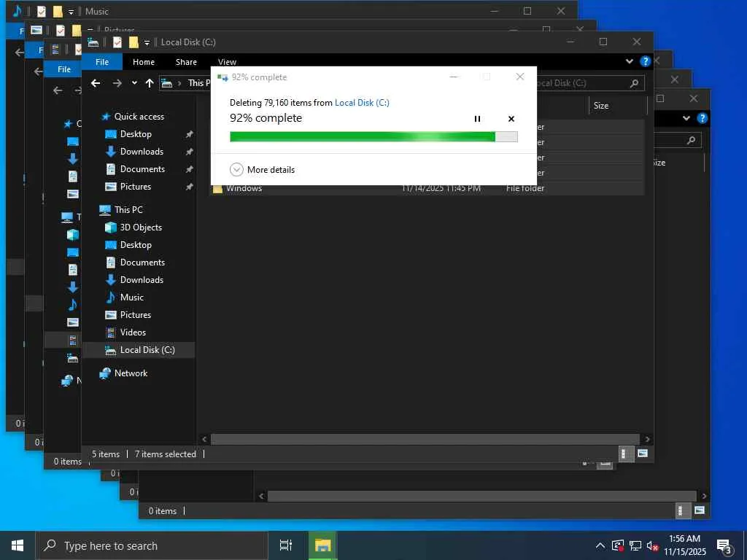The height and width of the screenshot is (560, 747).
Task: Click Properties icon in Local Disk quick access toolbar
Action: pos(117,42)
